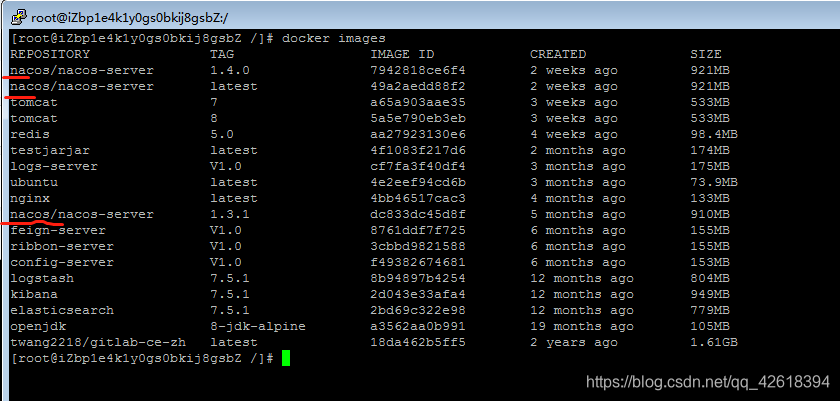Click the 779MB size value
Image resolution: width=840 pixels, height=401 pixels.
coord(710,311)
